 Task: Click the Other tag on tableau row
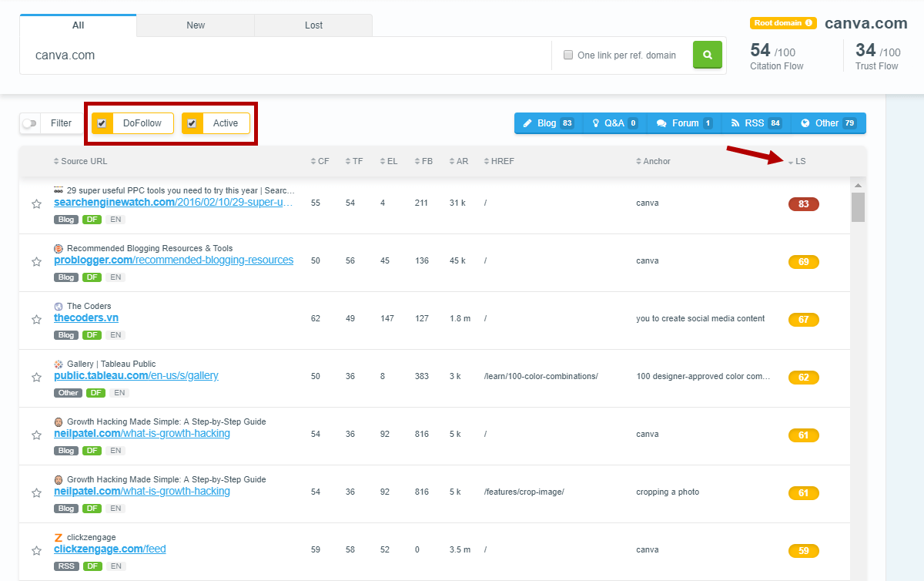(x=69, y=393)
